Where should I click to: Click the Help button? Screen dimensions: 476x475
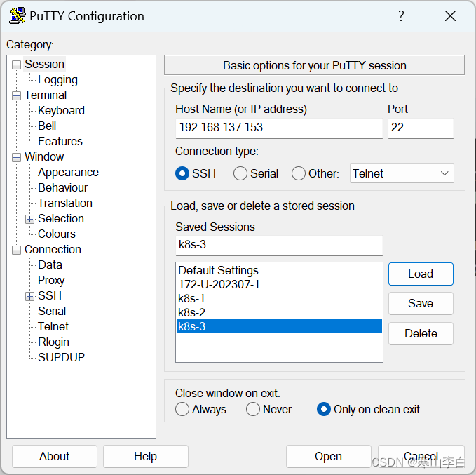[x=145, y=457]
